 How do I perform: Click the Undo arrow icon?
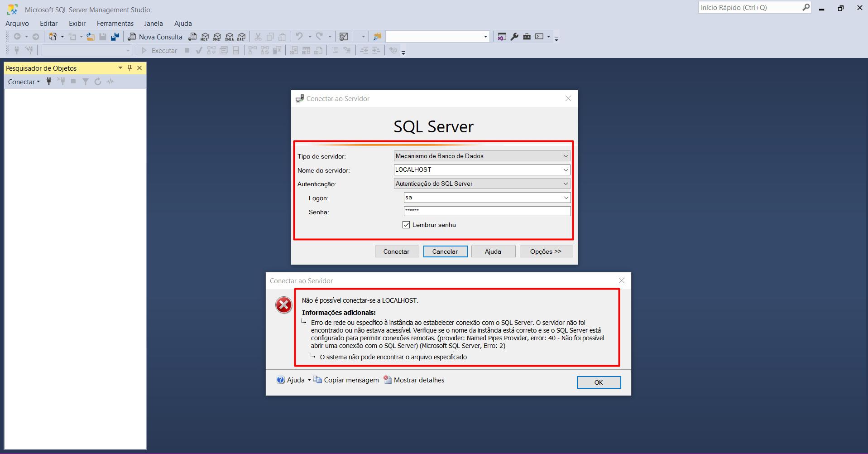pyautogui.click(x=299, y=37)
